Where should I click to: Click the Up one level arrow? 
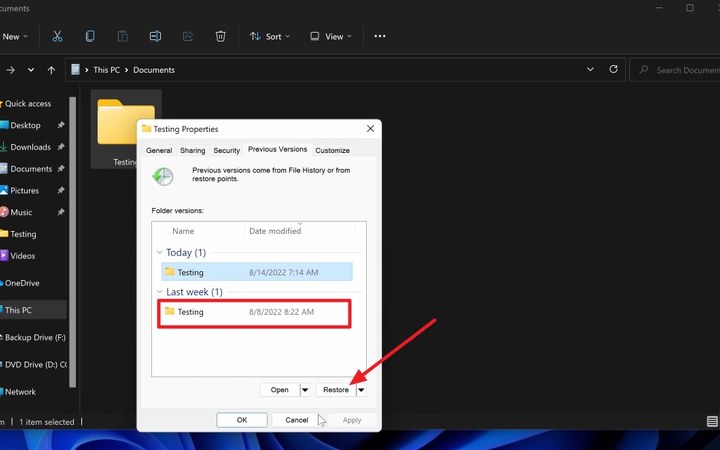coord(51,70)
